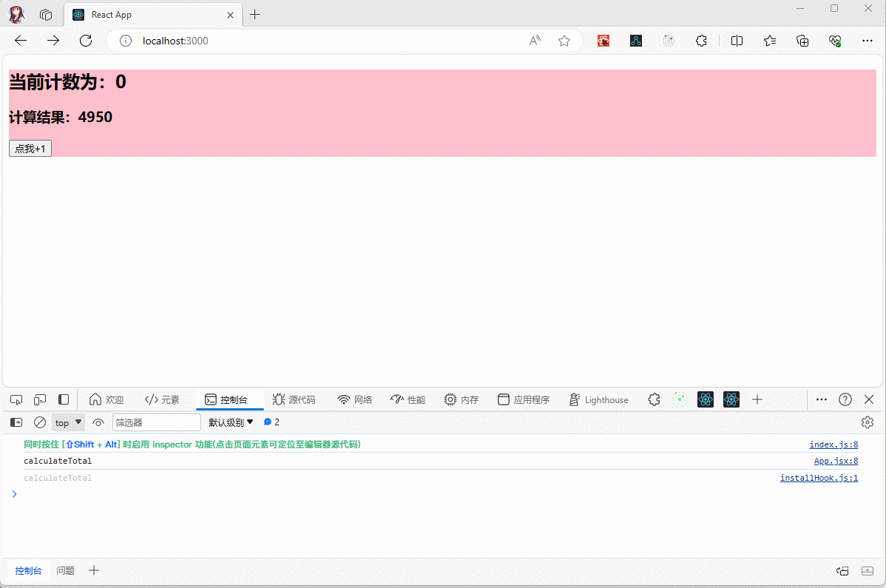Open console settings gear

[x=868, y=422]
